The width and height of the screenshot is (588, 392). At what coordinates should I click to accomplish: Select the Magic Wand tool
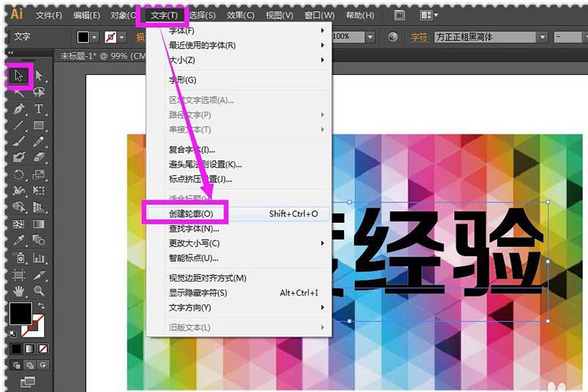[19, 92]
